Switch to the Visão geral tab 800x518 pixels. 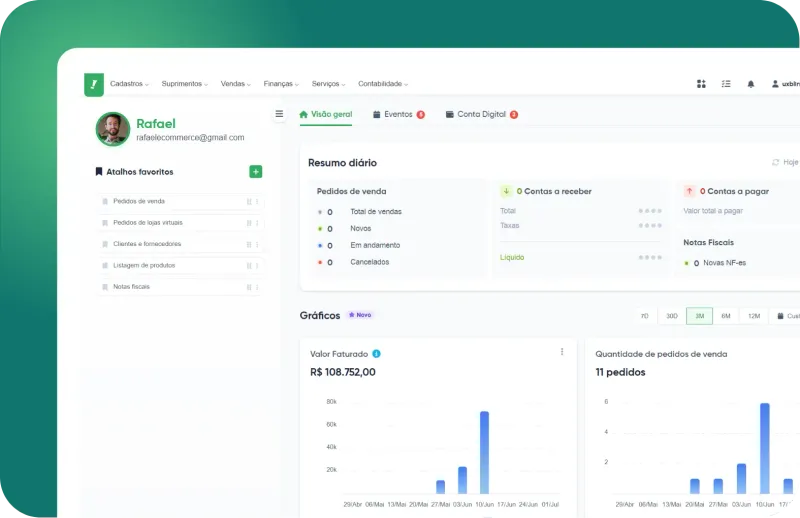[x=326, y=114]
